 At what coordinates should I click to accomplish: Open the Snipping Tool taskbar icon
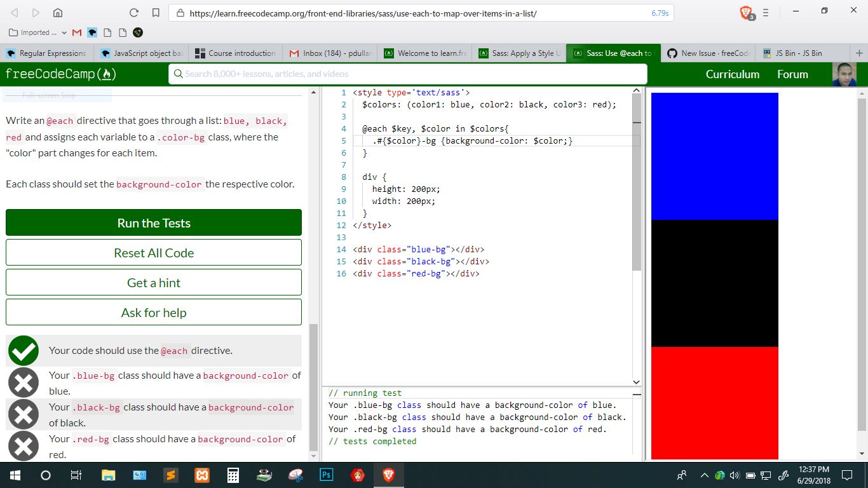coord(295,475)
